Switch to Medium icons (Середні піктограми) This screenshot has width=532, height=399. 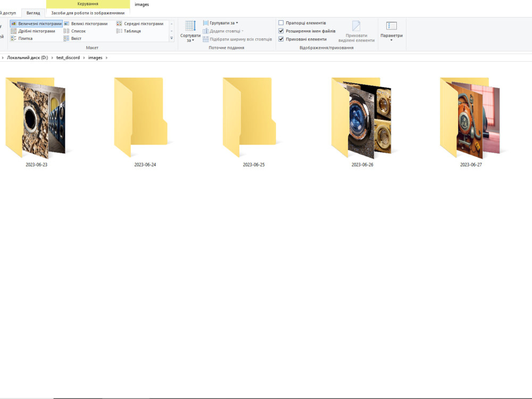pos(140,24)
